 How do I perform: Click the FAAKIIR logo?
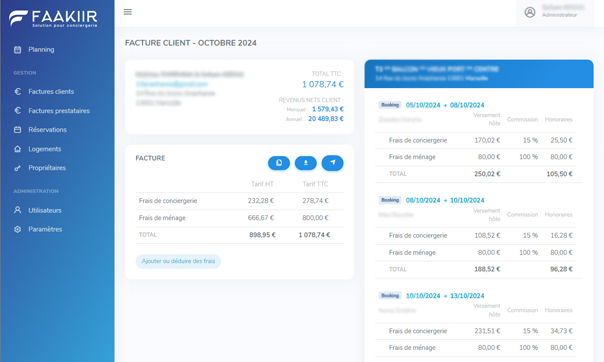53,18
